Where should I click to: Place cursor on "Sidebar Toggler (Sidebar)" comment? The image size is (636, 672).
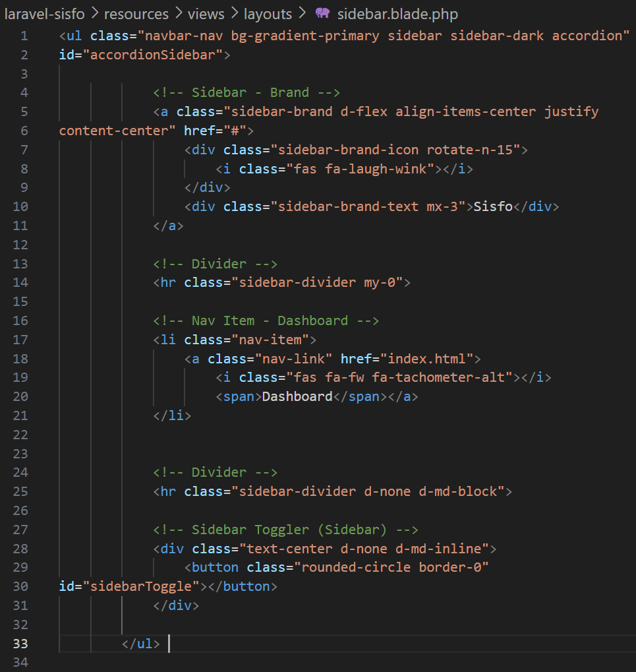coord(285,530)
